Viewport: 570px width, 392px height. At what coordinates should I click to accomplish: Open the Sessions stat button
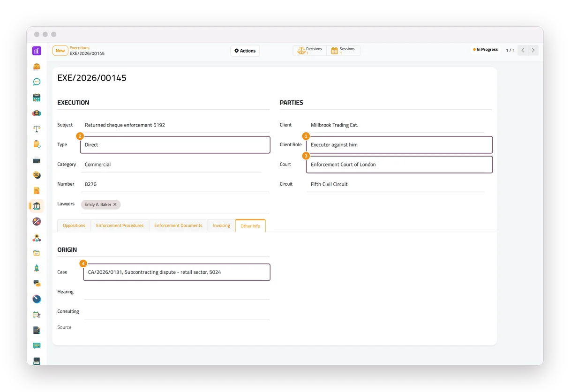click(x=343, y=51)
